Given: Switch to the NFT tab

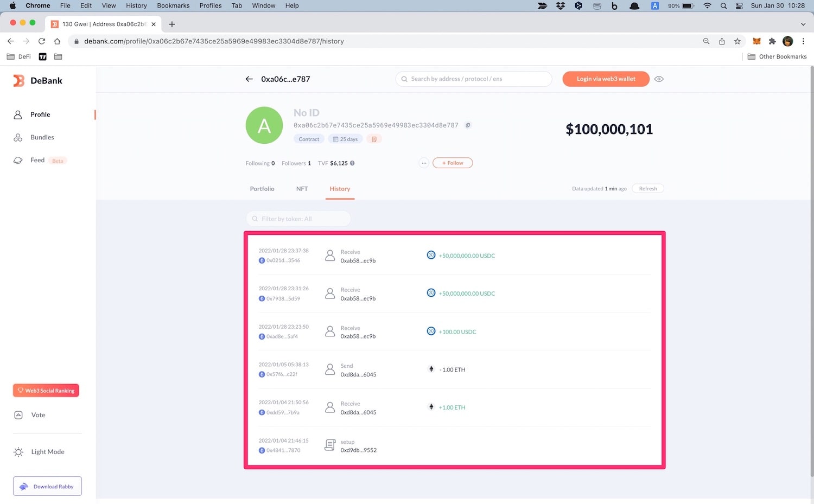Looking at the screenshot, I should pyautogui.click(x=302, y=189).
